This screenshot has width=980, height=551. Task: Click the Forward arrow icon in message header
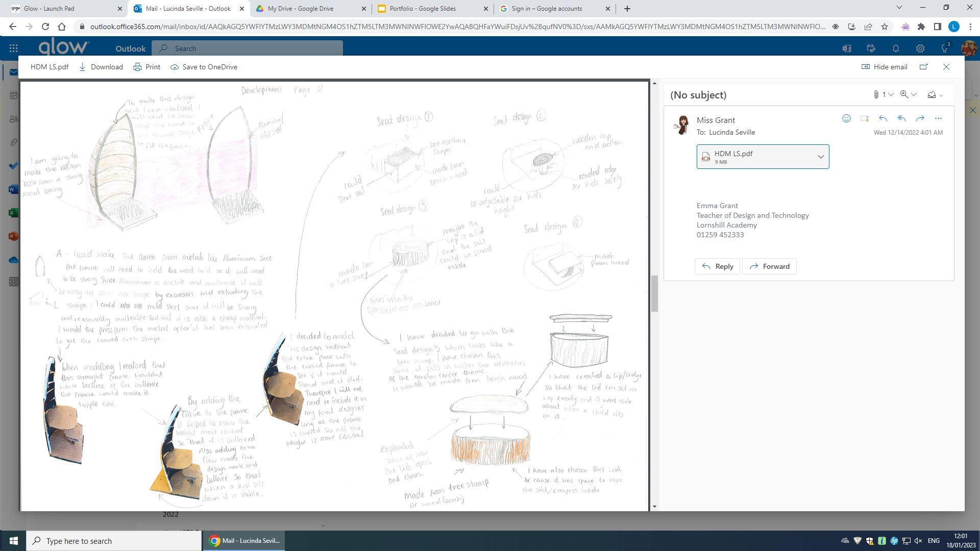click(920, 118)
